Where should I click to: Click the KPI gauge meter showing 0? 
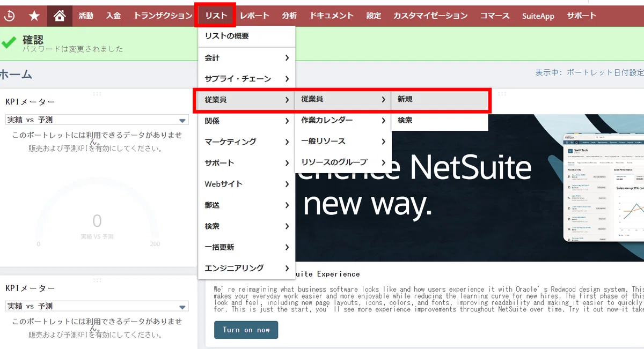97,217
